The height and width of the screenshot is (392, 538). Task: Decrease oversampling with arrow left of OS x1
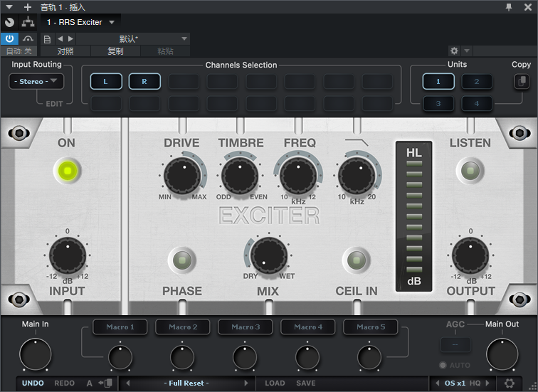pyautogui.click(x=437, y=383)
